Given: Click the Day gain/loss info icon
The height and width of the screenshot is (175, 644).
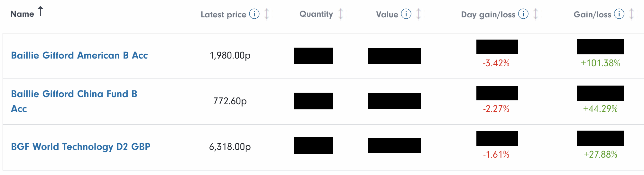Looking at the screenshot, I should tap(523, 14).
